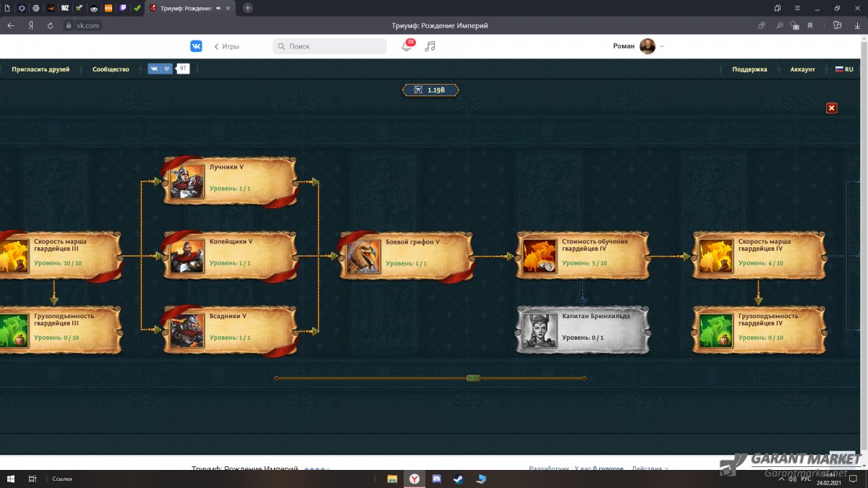The width and height of the screenshot is (868, 488).
Task: Click Скорость марша гвардейцев III flame icon
Action: click(14, 256)
